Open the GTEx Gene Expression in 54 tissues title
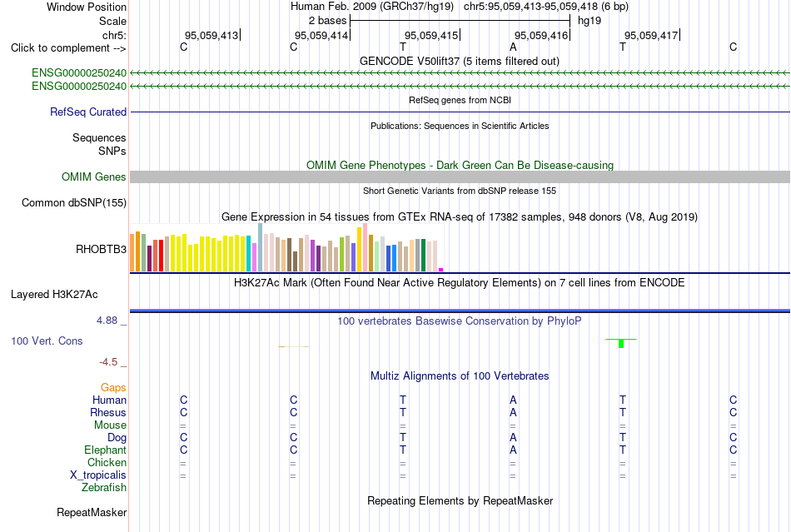The width and height of the screenshot is (791, 532). (460, 216)
